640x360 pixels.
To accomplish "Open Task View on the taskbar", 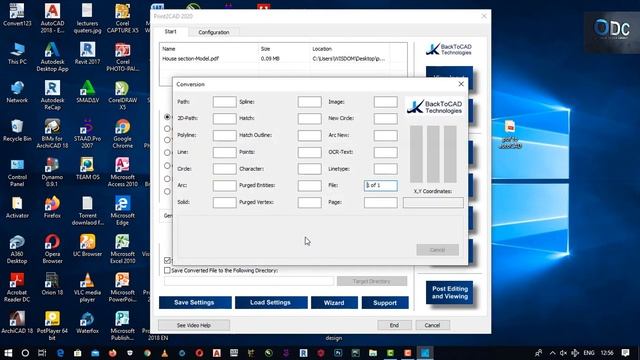I will tap(42, 353).
